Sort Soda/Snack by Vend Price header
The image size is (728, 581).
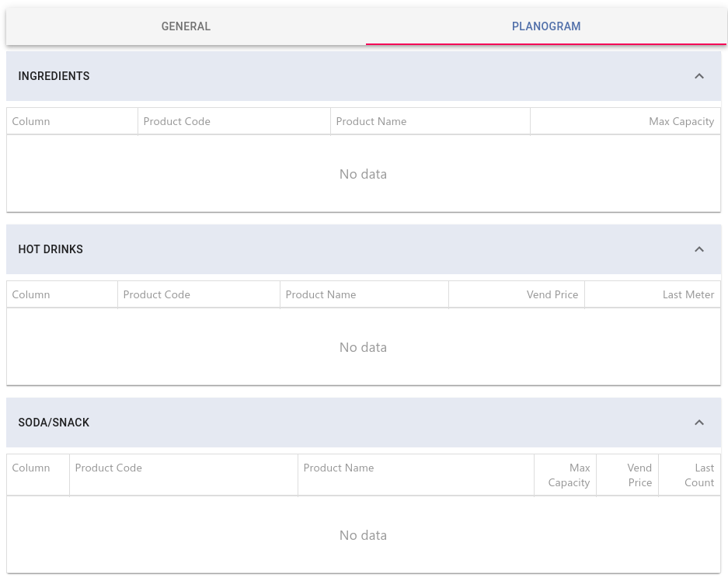click(x=627, y=475)
